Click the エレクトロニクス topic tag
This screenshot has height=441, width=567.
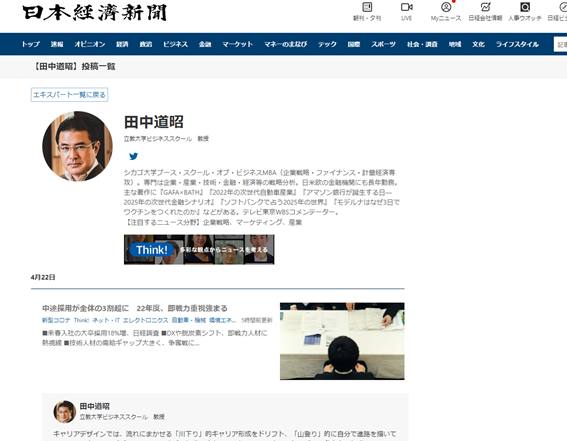[x=146, y=320]
